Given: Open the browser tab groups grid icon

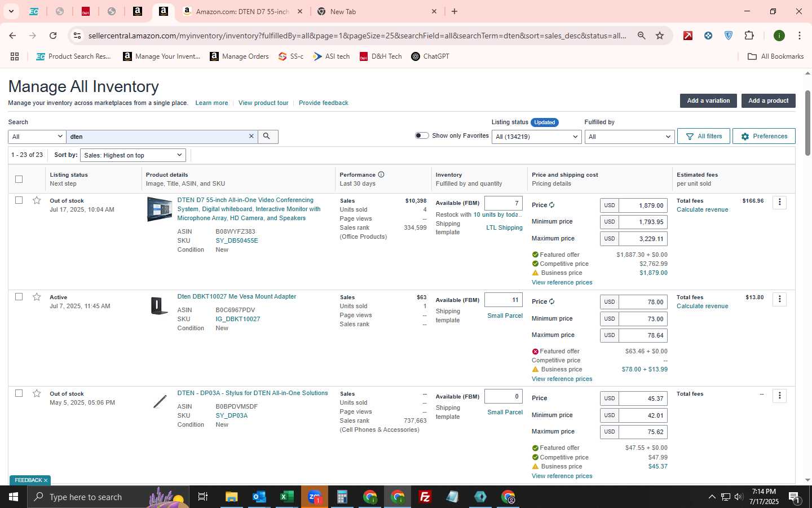Looking at the screenshot, I should click(x=15, y=56).
